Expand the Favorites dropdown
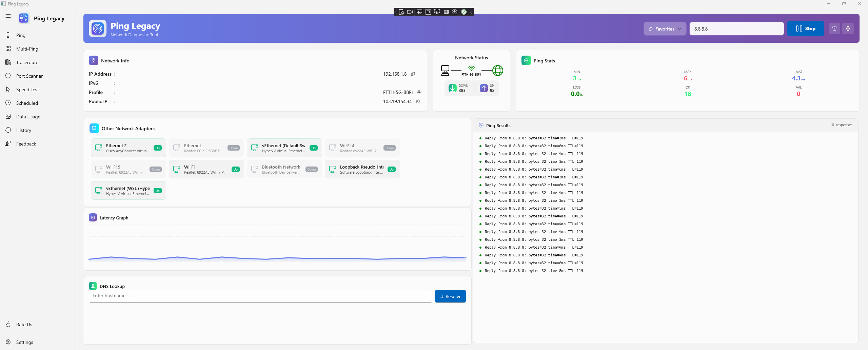The image size is (868, 350). click(x=665, y=29)
